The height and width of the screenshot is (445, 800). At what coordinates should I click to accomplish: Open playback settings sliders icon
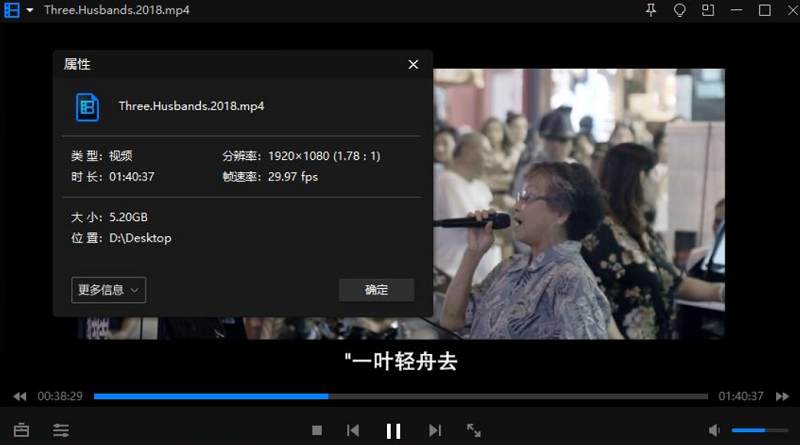tap(61, 431)
